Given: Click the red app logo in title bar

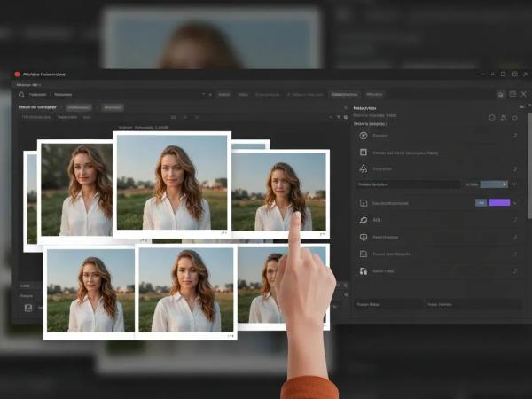Looking at the screenshot, I should pyautogui.click(x=18, y=74).
